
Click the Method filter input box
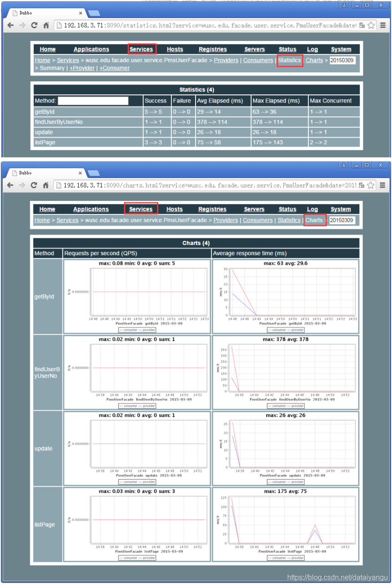(x=93, y=101)
